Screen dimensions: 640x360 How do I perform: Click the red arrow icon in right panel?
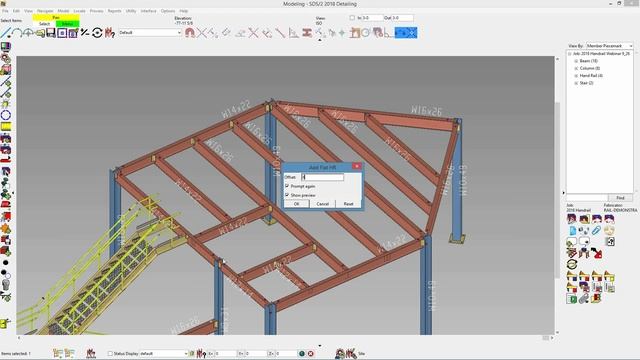click(x=597, y=253)
